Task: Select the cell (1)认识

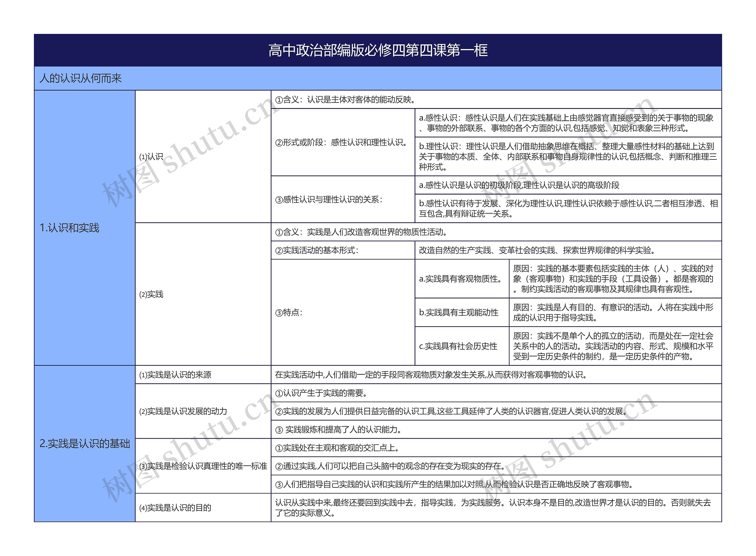Action: click(203, 156)
